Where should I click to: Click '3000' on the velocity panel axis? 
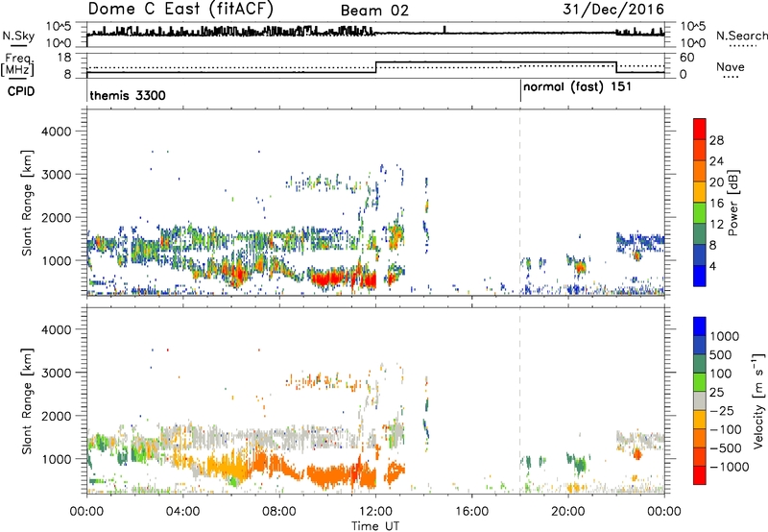coord(56,373)
